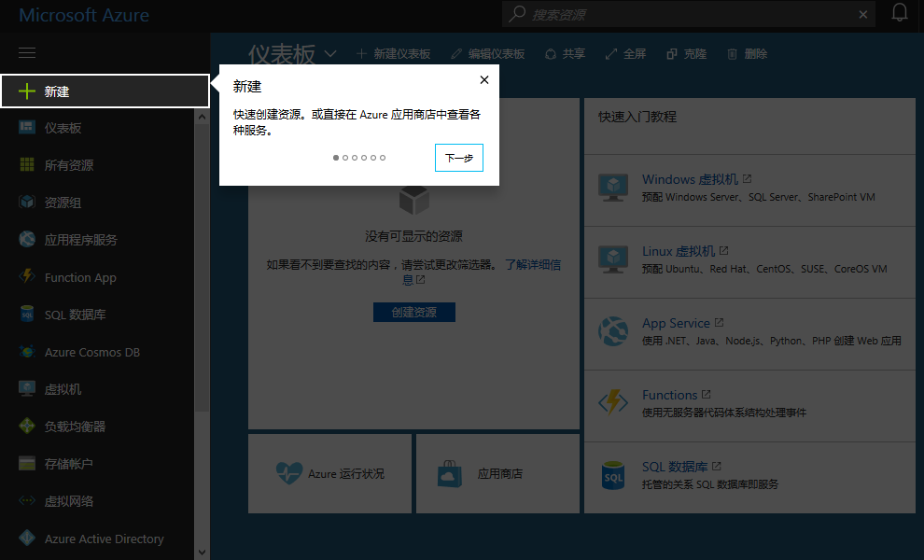Toggle the hamburger sidebar menu
Viewport: 924px width, 560px height.
coord(27,53)
